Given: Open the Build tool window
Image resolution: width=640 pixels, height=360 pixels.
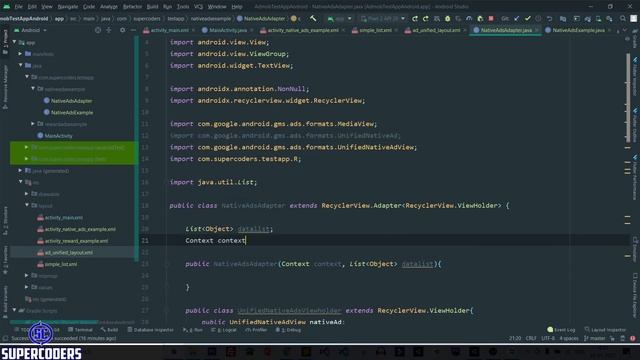Looking at the screenshot, I should point(109,329).
